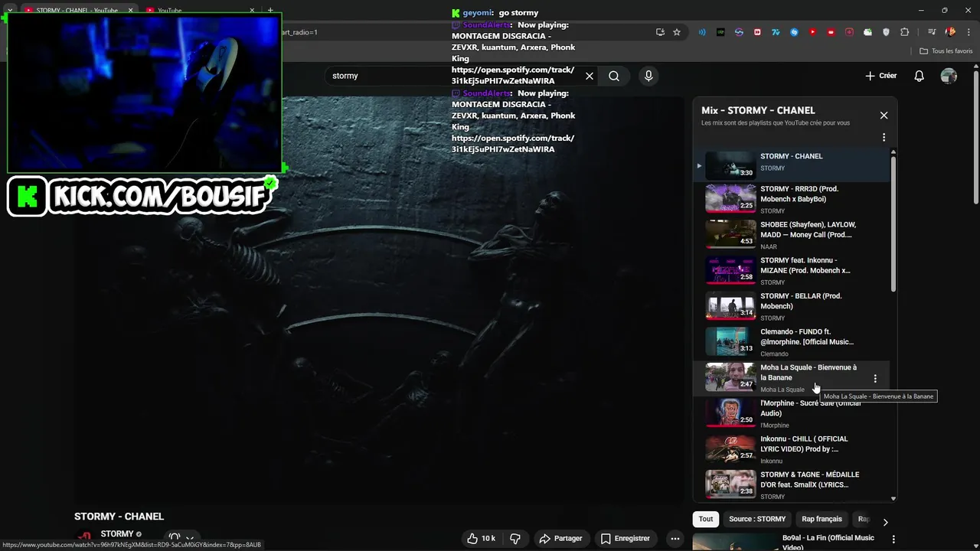The image size is (980, 551).
Task: Play STORMY - RRR3D from the mix
Action: coord(792,199)
